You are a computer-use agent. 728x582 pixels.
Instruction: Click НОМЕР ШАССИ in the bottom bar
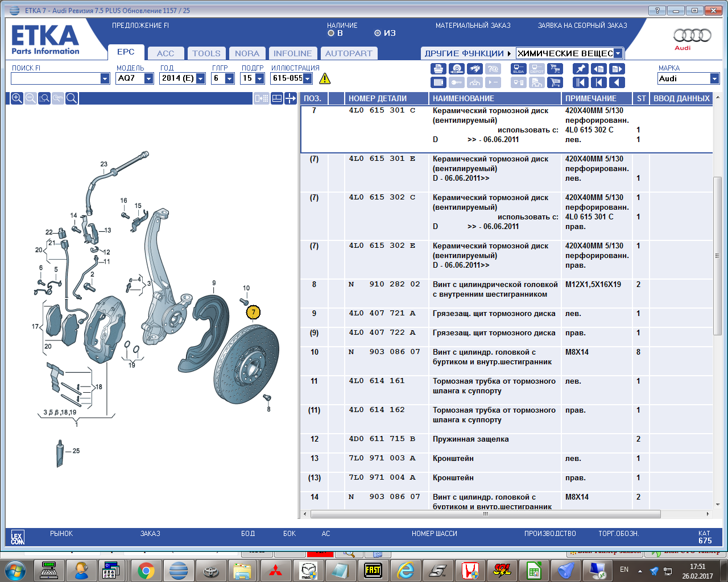435,534
